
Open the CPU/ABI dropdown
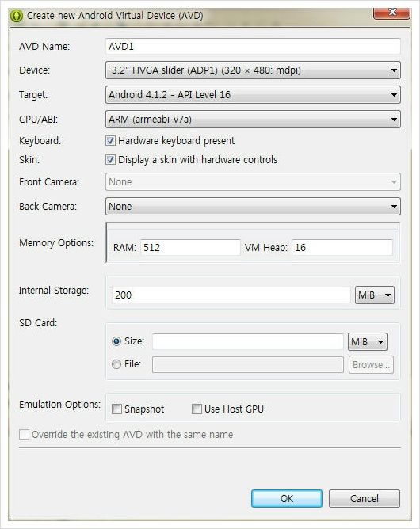[253, 120]
